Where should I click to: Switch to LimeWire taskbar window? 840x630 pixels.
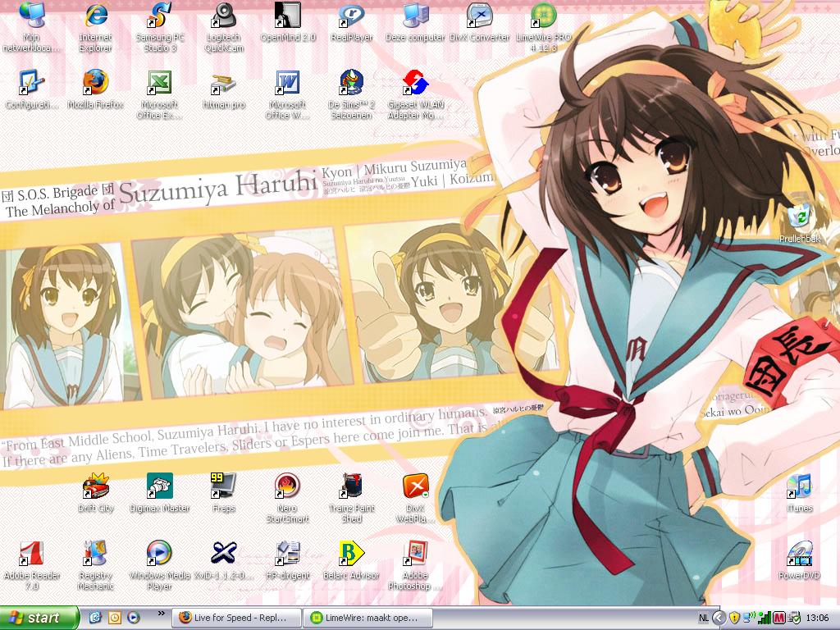pos(368,618)
